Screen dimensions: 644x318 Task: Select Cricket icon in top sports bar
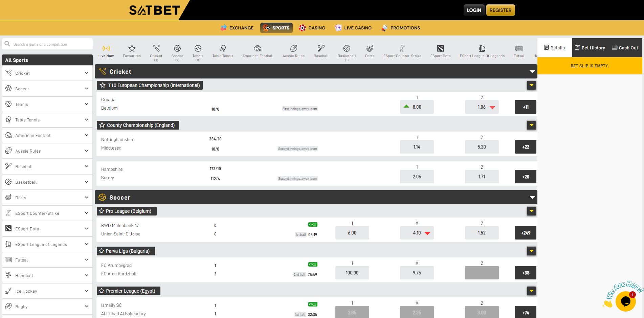[x=156, y=48]
